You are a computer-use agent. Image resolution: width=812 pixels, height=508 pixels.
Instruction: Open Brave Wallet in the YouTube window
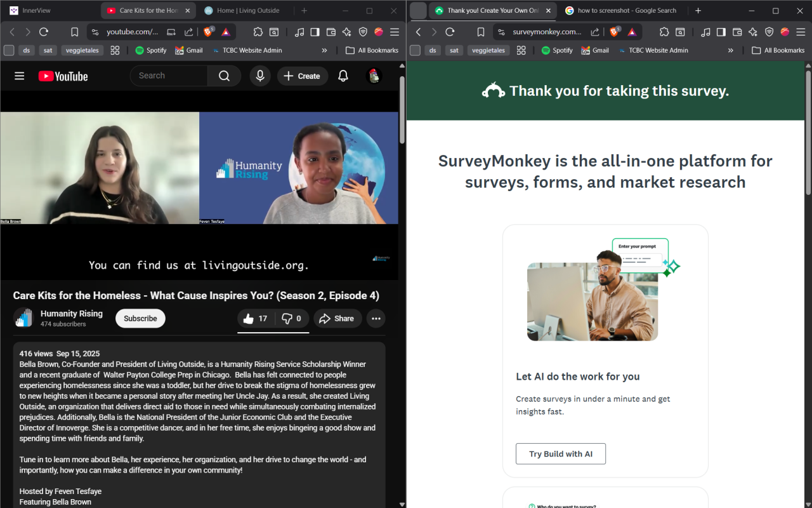coord(331,32)
